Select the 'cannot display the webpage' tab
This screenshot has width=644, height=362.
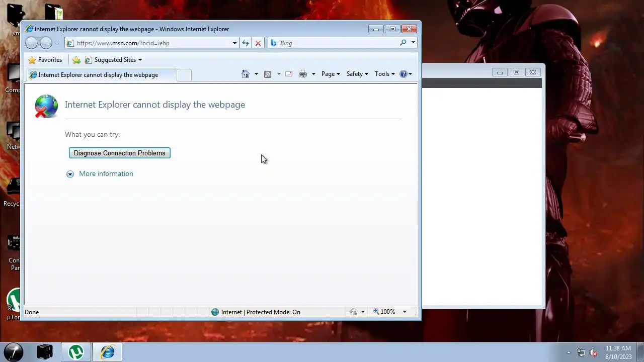[101, 75]
